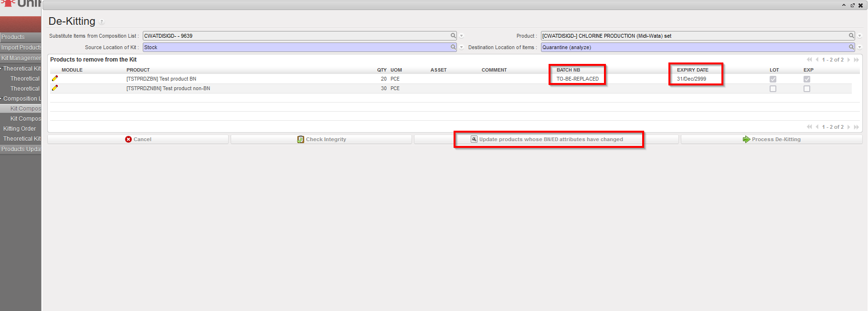Image resolution: width=868 pixels, height=311 pixels.
Task: Click search icon in Substitute Items field
Action: coord(453,36)
